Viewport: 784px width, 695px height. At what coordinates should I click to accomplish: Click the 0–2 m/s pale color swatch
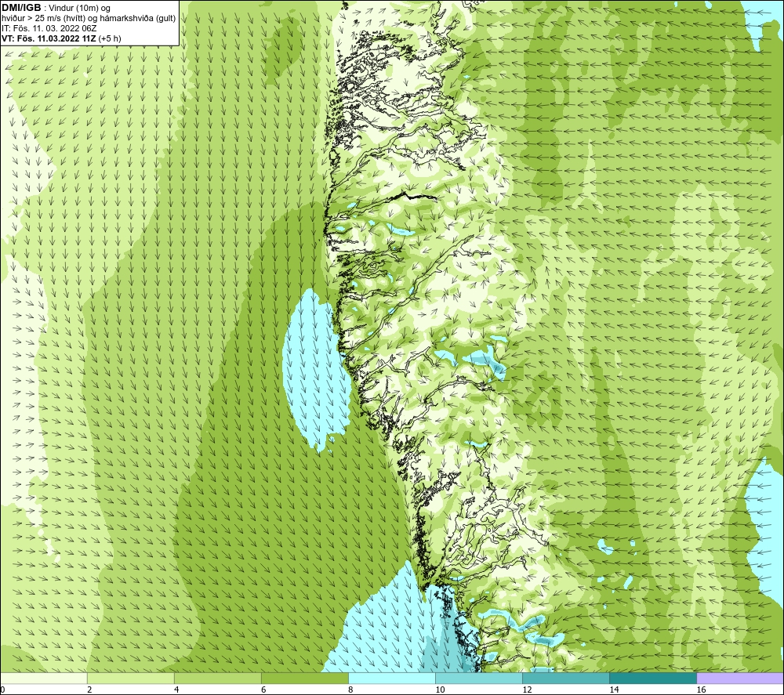click(x=44, y=678)
